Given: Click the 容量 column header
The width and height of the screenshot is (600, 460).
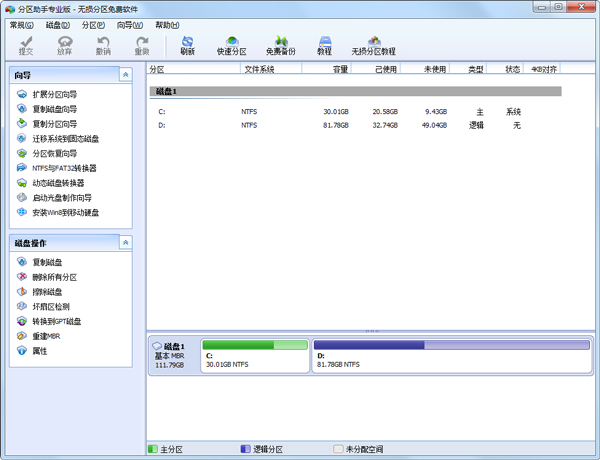Looking at the screenshot, I should coord(339,69).
